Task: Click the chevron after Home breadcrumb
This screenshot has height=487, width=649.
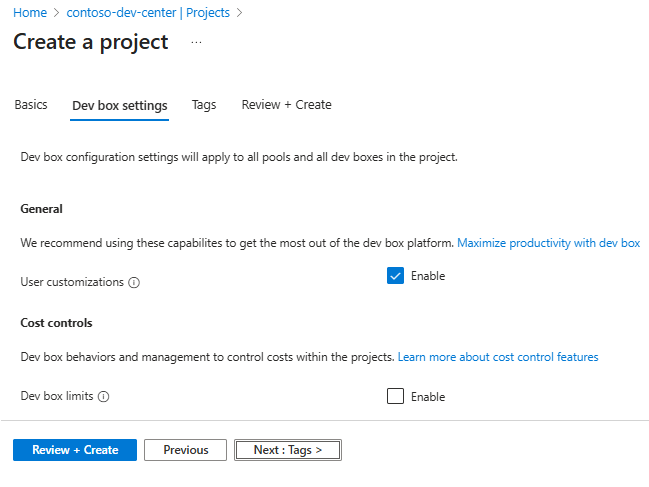Action: (x=56, y=13)
